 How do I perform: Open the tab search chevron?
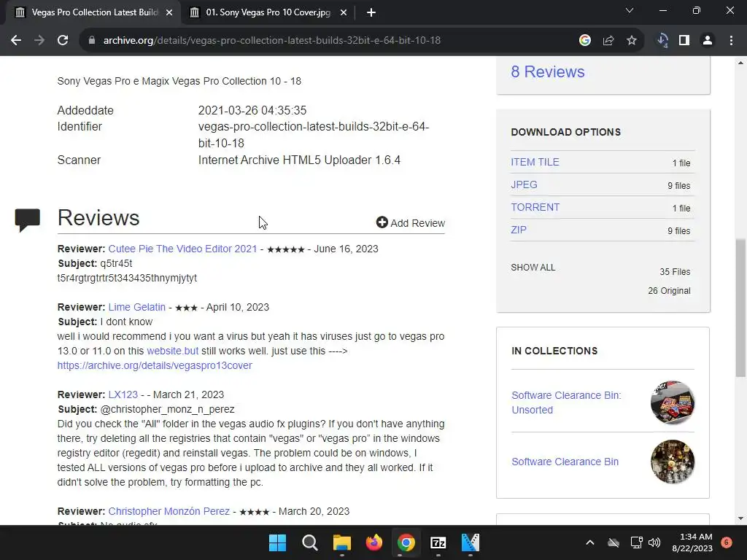click(x=630, y=10)
